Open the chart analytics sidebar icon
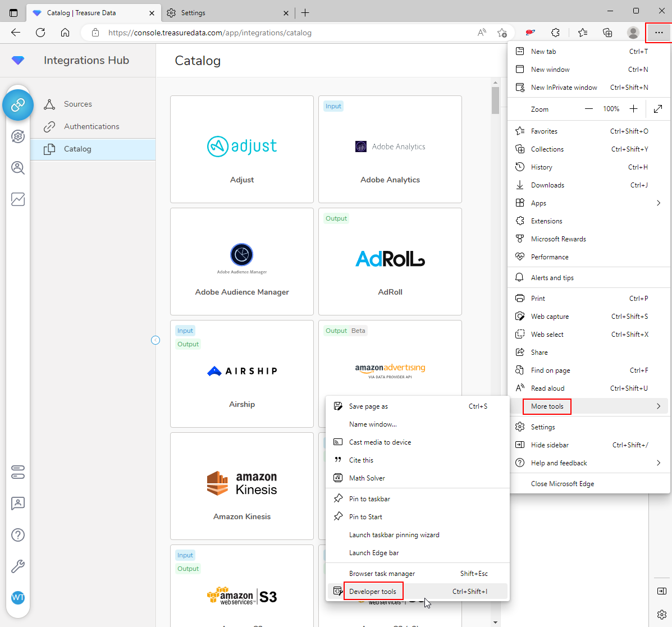672x627 pixels. tap(18, 199)
